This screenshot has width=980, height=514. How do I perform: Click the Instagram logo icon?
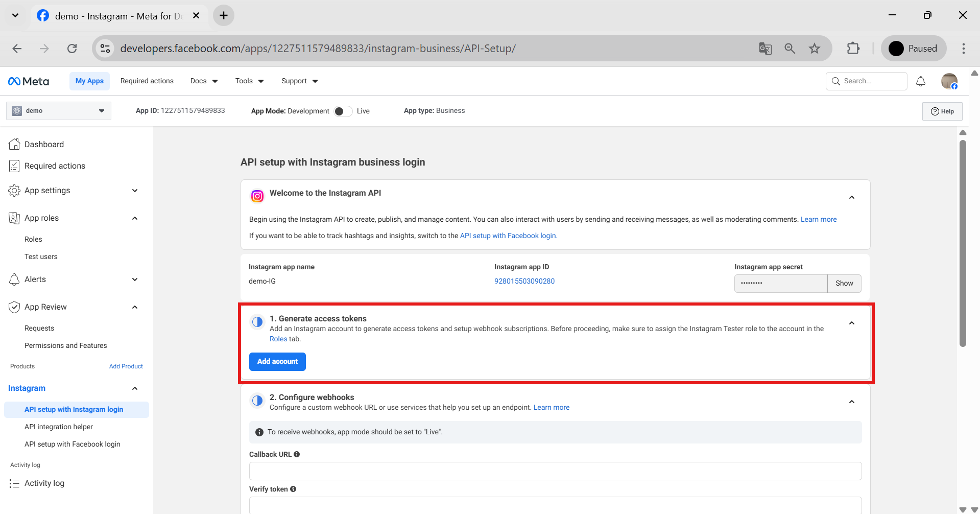tap(257, 196)
